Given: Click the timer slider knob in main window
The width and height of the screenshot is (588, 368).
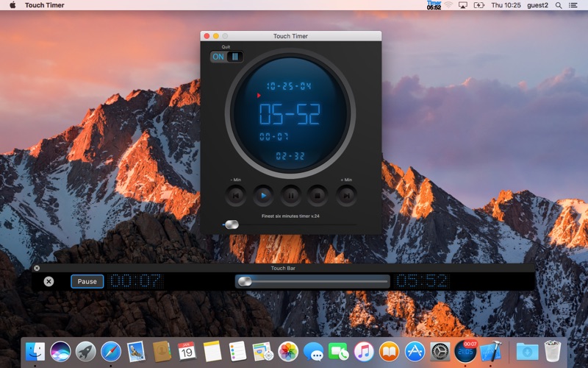Looking at the screenshot, I should pyautogui.click(x=232, y=224).
